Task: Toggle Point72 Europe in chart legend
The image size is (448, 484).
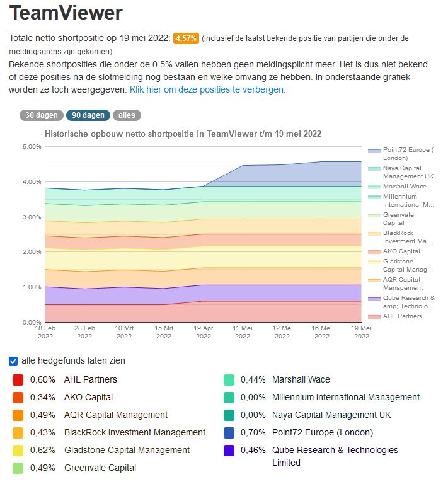Action: tap(401, 154)
